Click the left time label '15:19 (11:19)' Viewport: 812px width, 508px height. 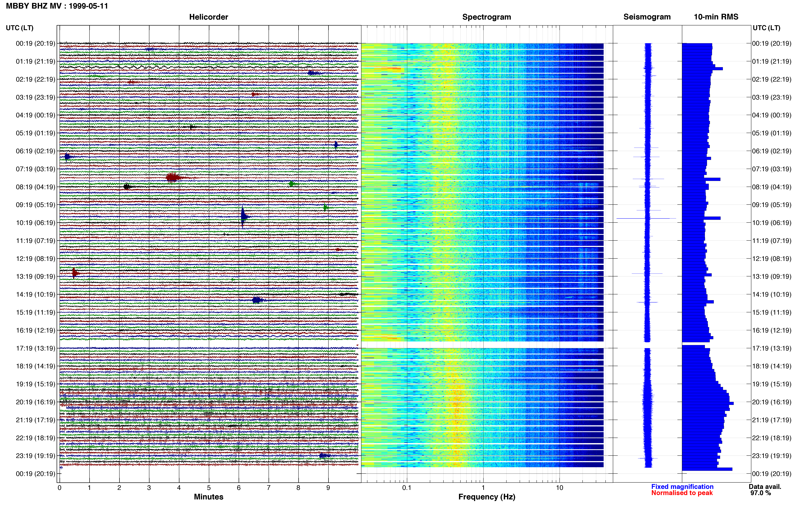pos(36,313)
